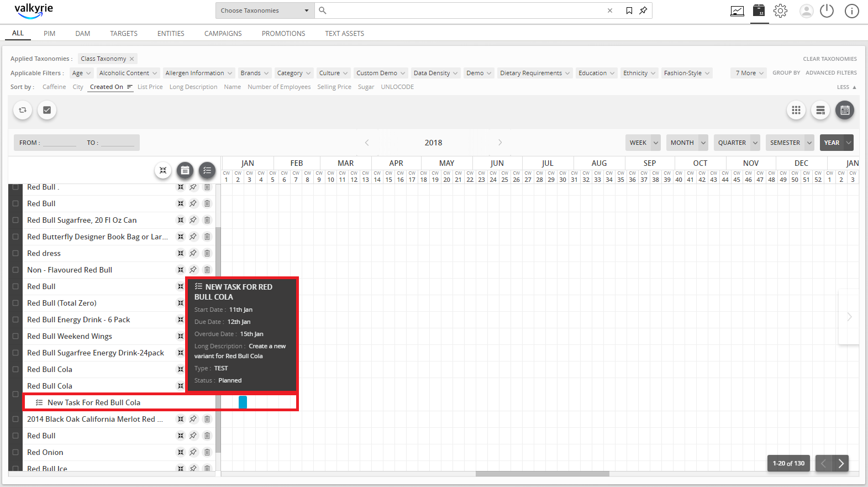Click the refresh round button
868x487 pixels.
(x=23, y=110)
